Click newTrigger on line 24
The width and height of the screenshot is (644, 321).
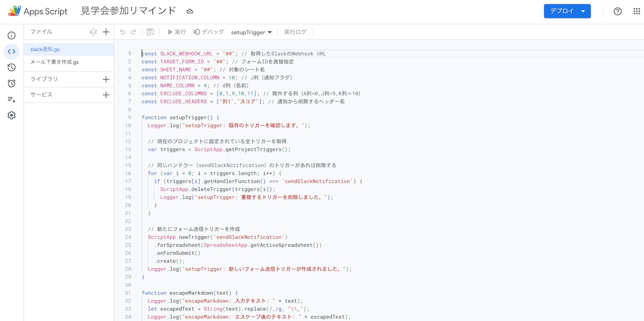[x=195, y=237]
